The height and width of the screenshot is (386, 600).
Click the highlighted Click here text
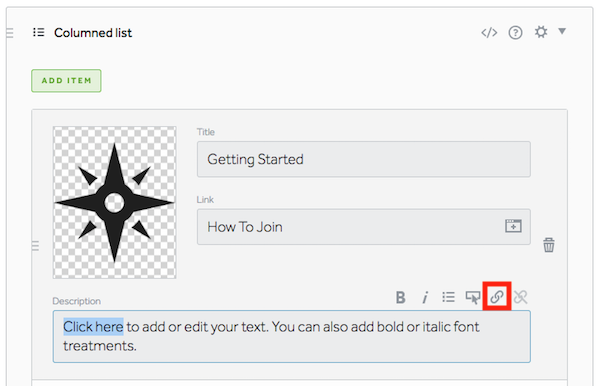(x=93, y=327)
